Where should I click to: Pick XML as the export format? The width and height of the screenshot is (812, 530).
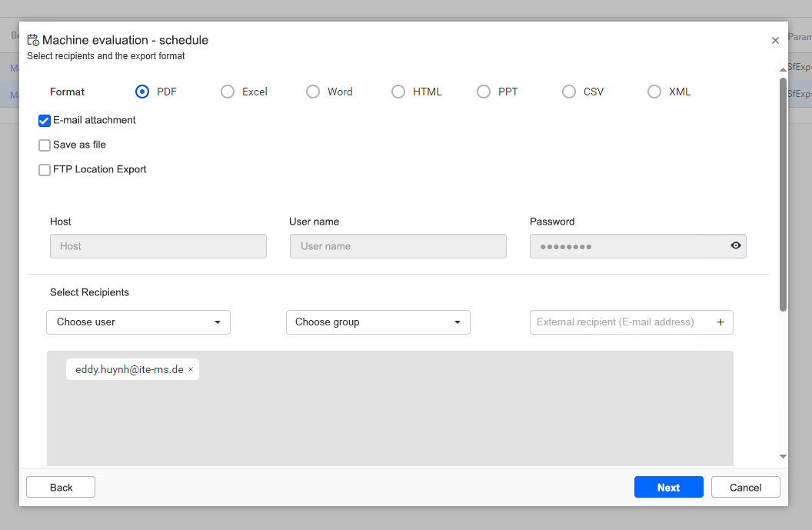pos(654,92)
